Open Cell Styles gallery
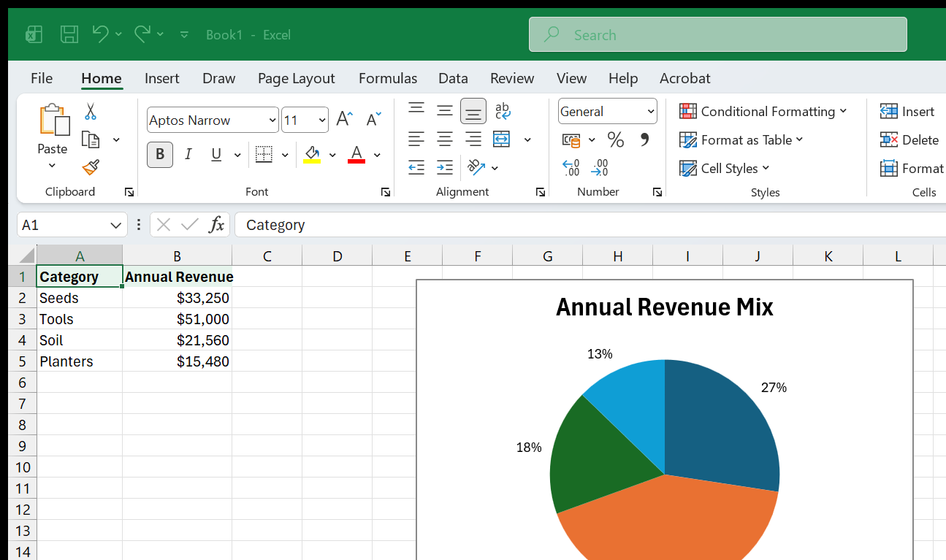The width and height of the screenshot is (946, 560). click(724, 168)
